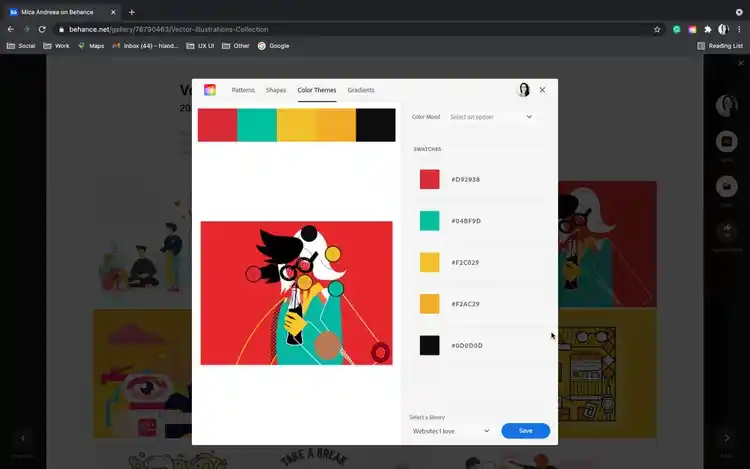Go forward in the browser
Viewport: 750px width, 469px height.
point(26,29)
